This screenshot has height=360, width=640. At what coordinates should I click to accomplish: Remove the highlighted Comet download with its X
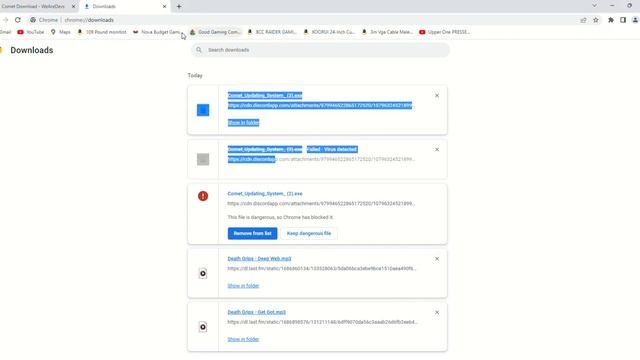[x=437, y=96]
